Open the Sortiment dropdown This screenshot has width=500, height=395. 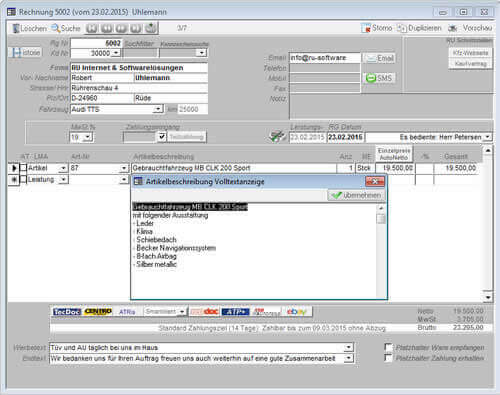point(182,312)
